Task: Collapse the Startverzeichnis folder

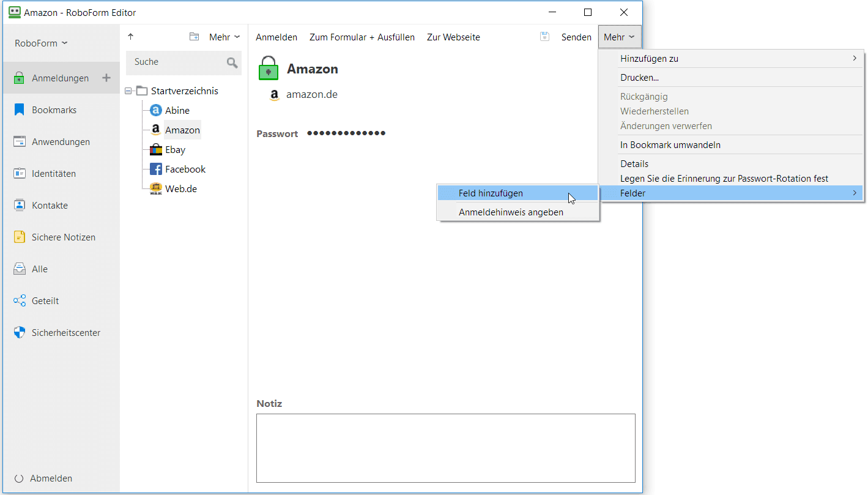Action: pyautogui.click(x=128, y=91)
